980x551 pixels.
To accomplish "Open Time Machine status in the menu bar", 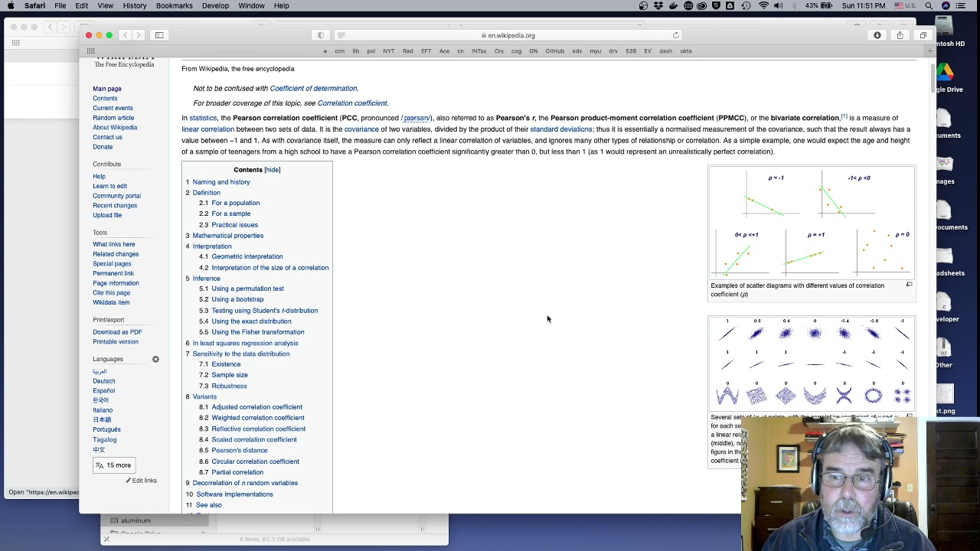I will point(746,6).
